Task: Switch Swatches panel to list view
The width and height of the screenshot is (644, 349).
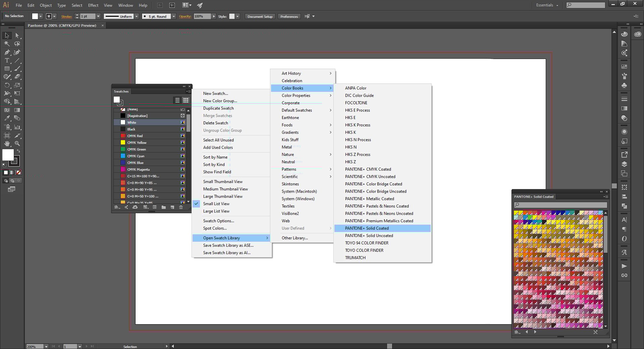Action: (x=177, y=100)
